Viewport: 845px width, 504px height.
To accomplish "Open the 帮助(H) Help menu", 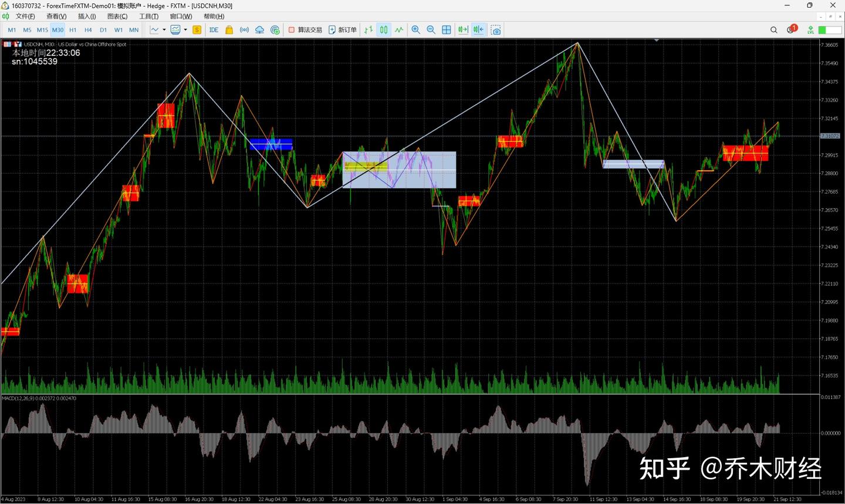I will click(x=214, y=16).
